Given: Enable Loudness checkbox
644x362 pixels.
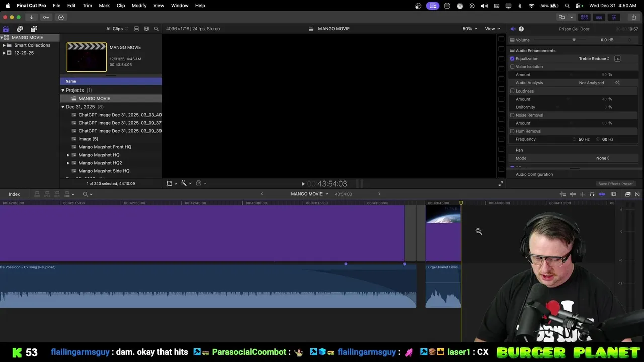Looking at the screenshot, I should [512, 91].
